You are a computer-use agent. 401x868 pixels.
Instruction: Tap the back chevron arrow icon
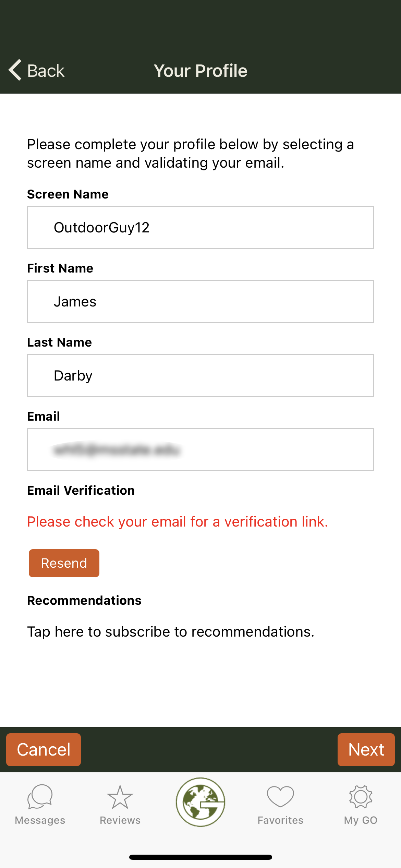point(15,70)
